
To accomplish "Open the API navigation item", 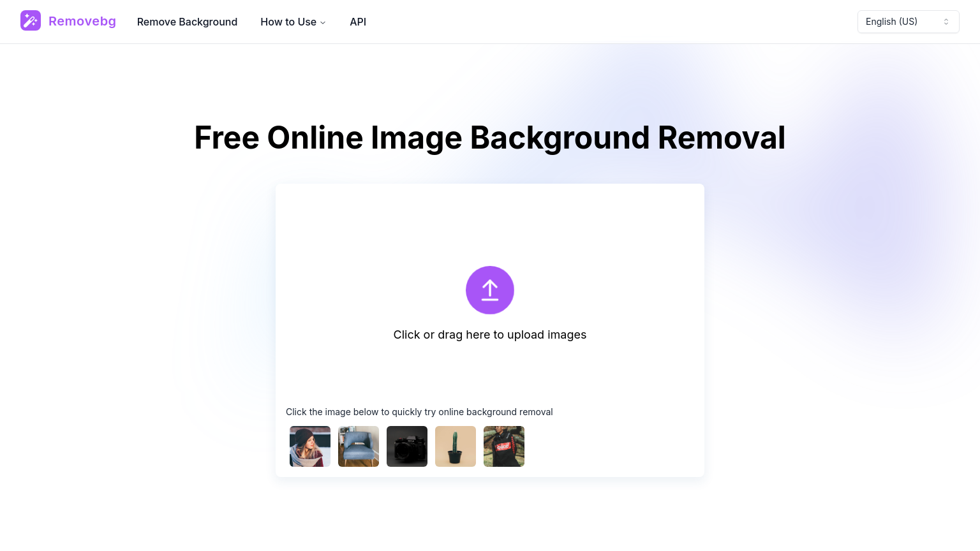I will [358, 22].
